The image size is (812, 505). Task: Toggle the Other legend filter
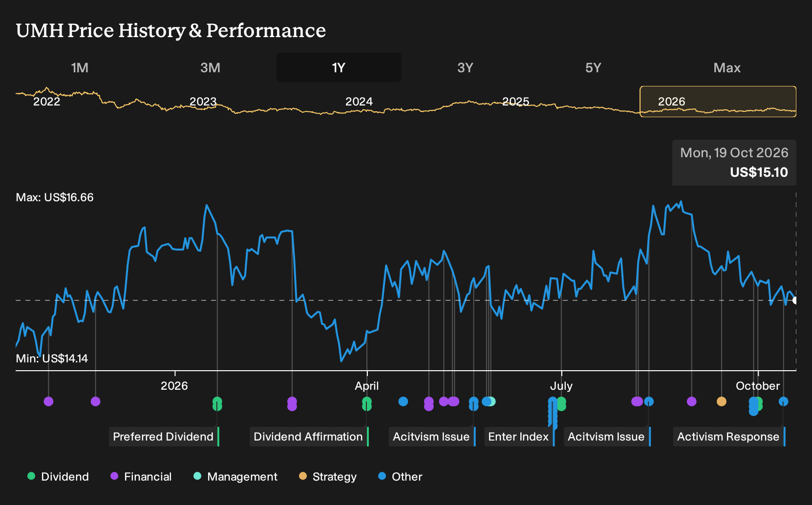click(x=400, y=477)
